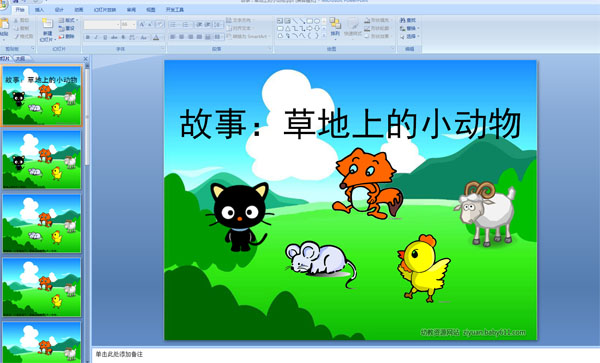
Task: Click the Paste clipboard icon
Action: [4, 24]
